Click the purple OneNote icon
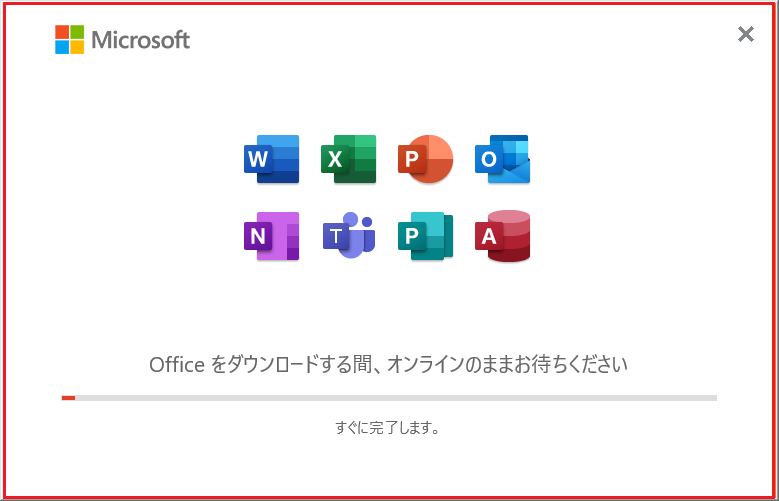 (x=271, y=236)
